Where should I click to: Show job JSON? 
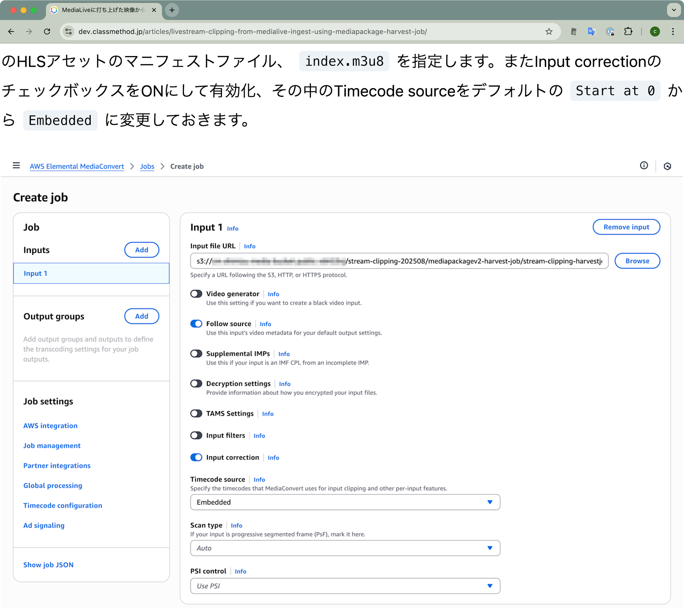click(48, 565)
